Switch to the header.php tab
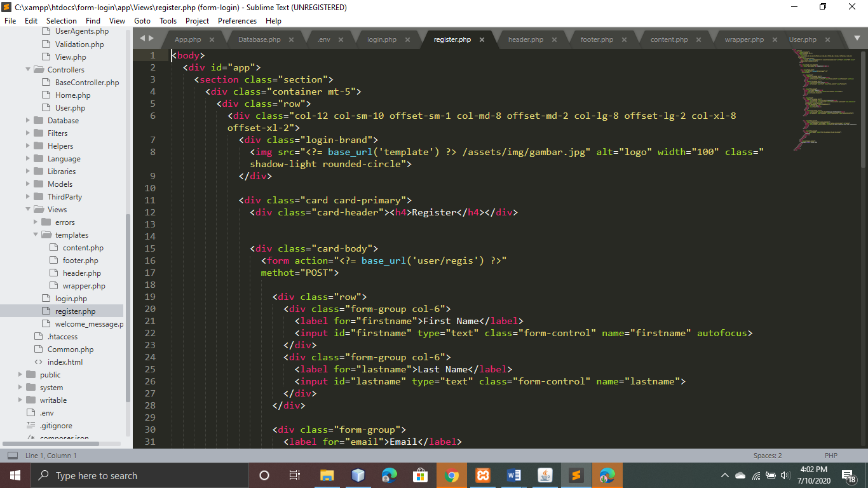Screen dimensions: 868x488 point(526,39)
